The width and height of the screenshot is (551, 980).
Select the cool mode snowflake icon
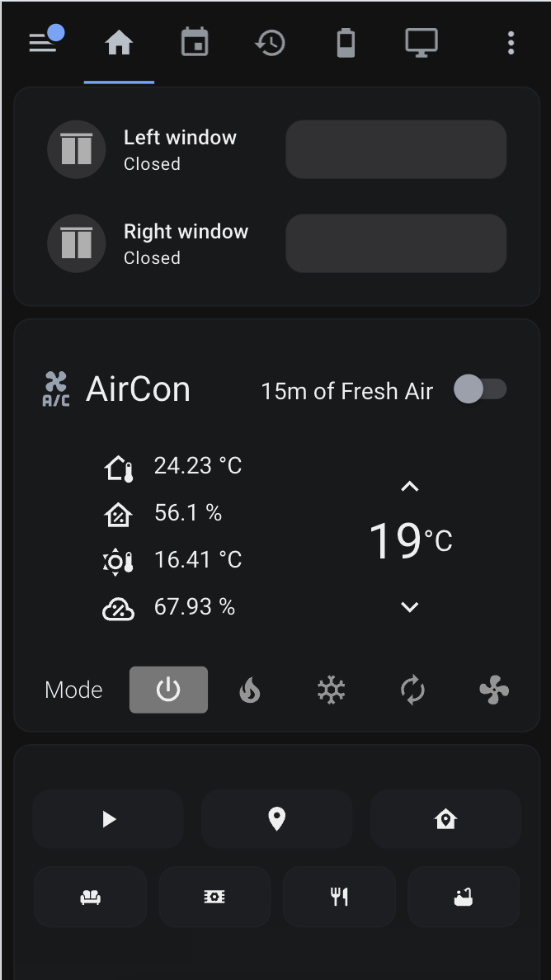click(332, 690)
